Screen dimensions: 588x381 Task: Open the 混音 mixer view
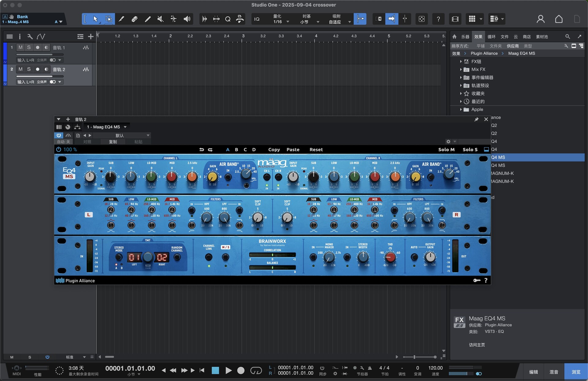coord(554,372)
